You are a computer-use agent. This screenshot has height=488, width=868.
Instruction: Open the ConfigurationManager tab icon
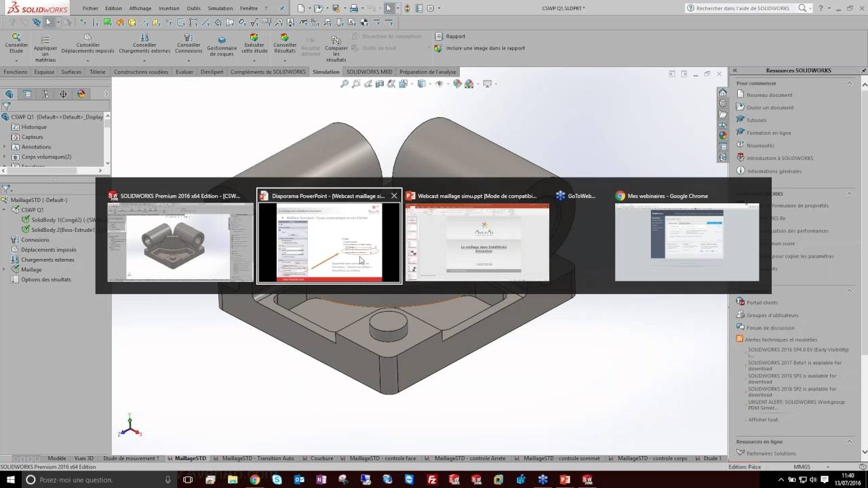click(x=45, y=94)
